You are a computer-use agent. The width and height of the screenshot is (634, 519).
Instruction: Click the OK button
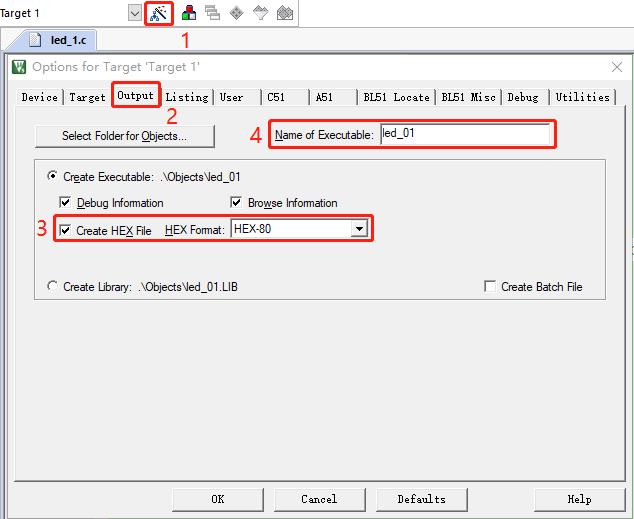[x=218, y=500]
